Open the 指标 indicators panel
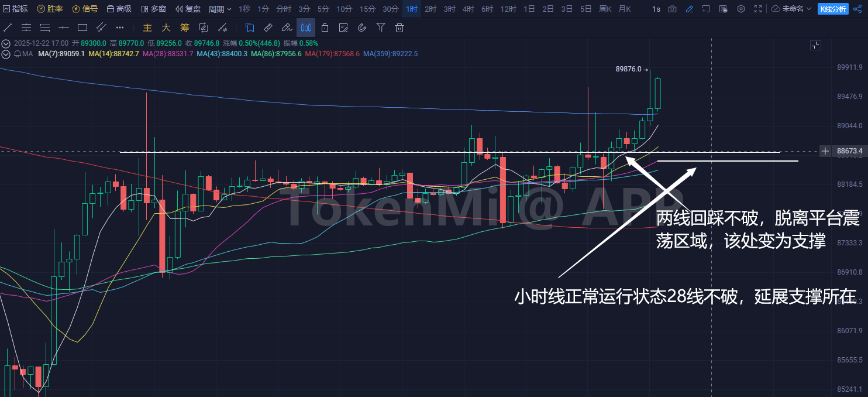 click(15, 9)
